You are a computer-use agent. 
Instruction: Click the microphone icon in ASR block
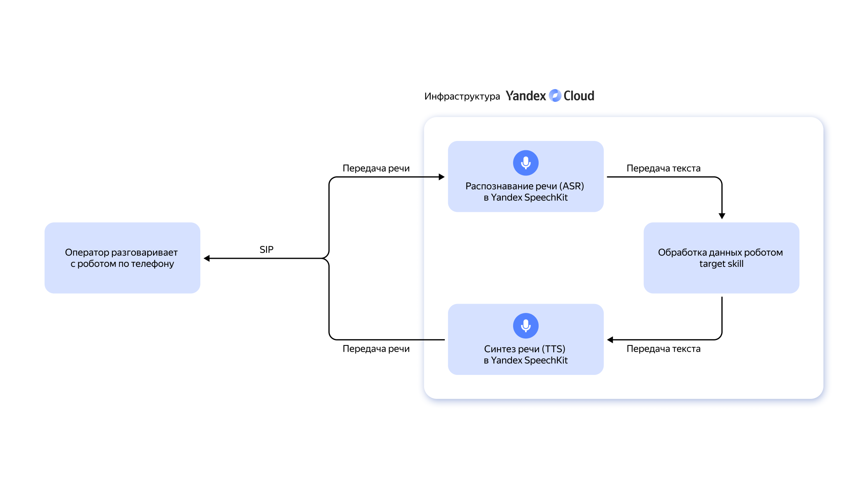525,163
